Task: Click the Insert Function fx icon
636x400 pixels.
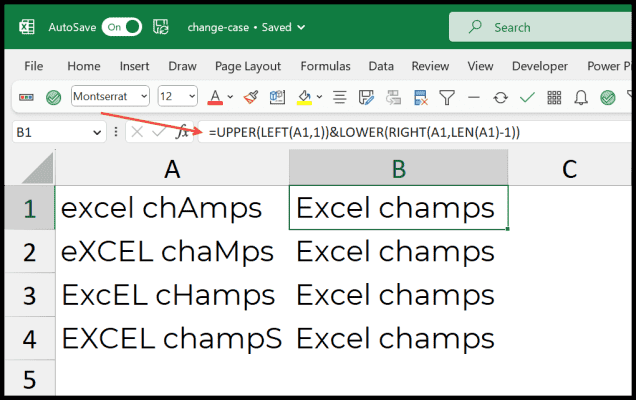Action: (182, 132)
